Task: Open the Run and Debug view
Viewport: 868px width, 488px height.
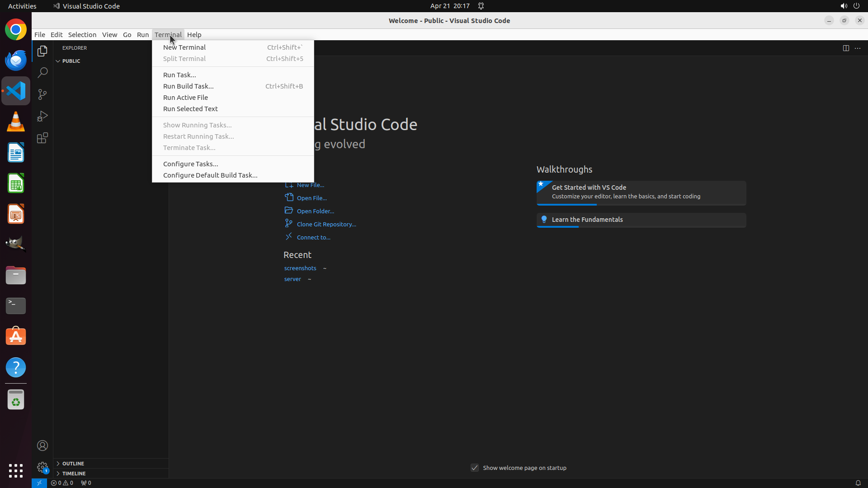Action: point(42,116)
